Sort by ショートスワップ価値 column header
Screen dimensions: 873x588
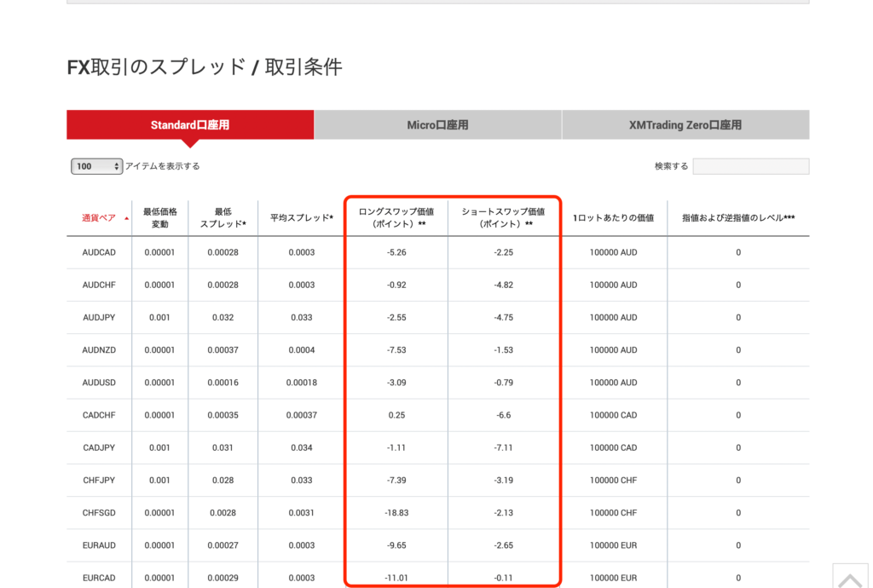coord(503,217)
